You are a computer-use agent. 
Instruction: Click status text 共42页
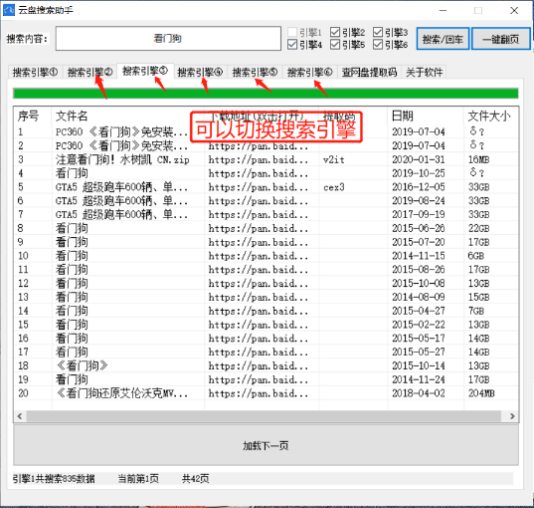tap(195, 479)
